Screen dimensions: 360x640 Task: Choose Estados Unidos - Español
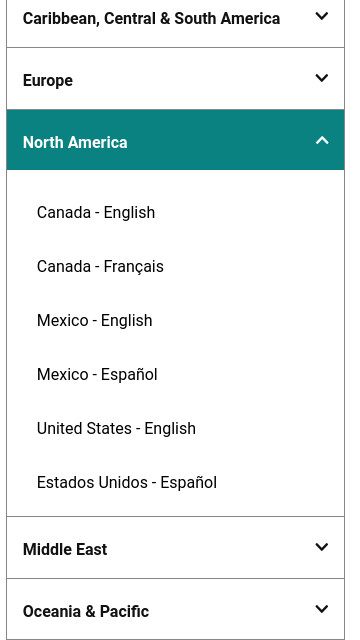(x=127, y=482)
